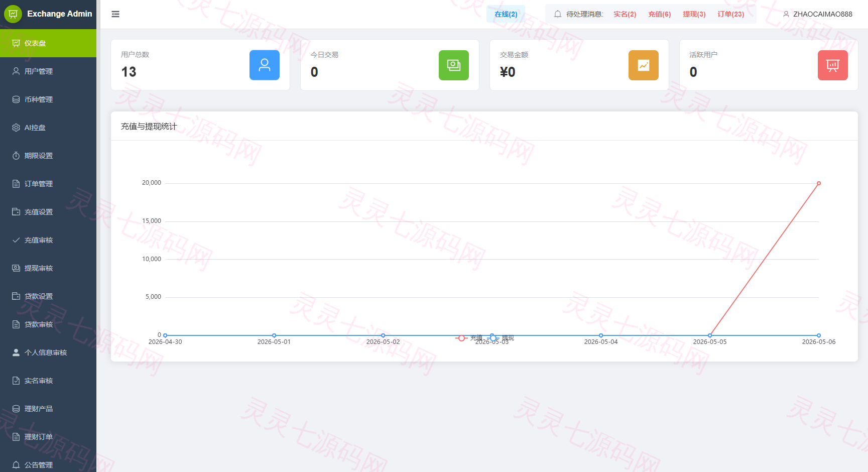Click the 交易金额 value ¥0
Image resolution: width=868 pixels, height=472 pixels.
point(508,72)
